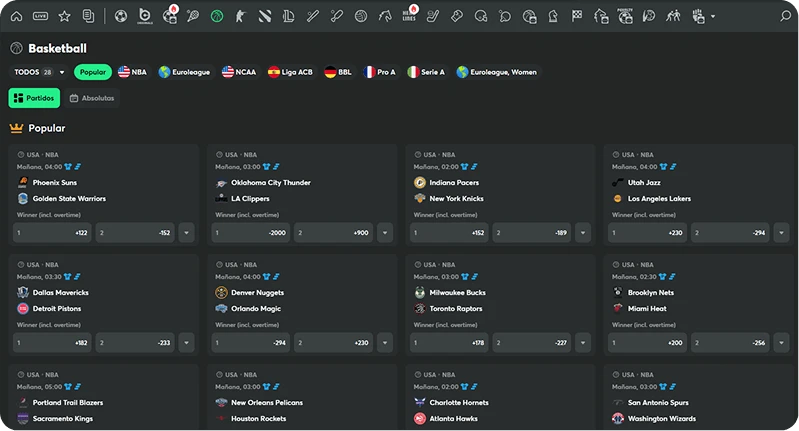
Task: Click jersey icon on Utah Jazz card
Action: [663, 167]
